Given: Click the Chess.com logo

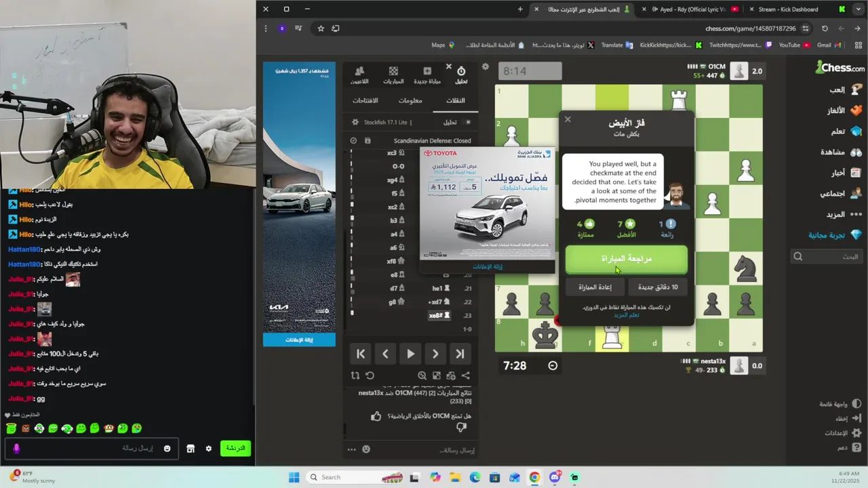Looking at the screenshot, I should 840,68.
